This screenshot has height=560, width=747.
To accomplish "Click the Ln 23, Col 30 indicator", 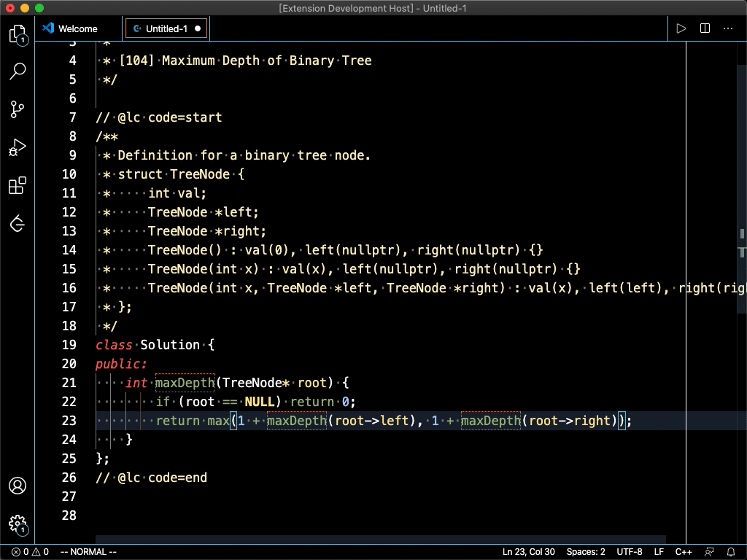I will click(x=528, y=552).
